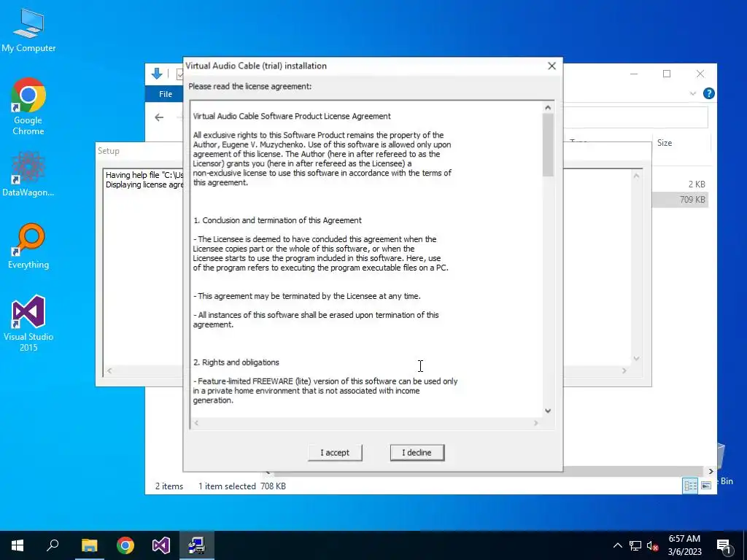The width and height of the screenshot is (747, 560).
Task: Open the Windows Start menu
Action: (18, 545)
